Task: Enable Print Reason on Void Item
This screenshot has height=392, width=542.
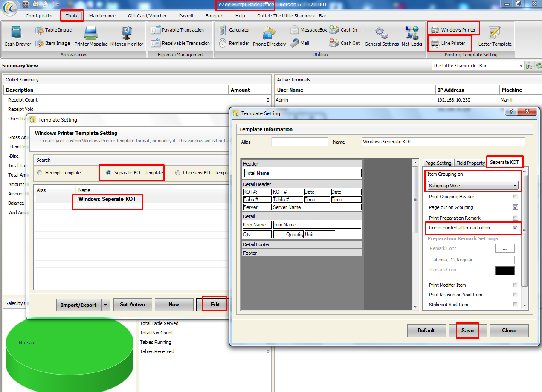Action: click(x=515, y=295)
